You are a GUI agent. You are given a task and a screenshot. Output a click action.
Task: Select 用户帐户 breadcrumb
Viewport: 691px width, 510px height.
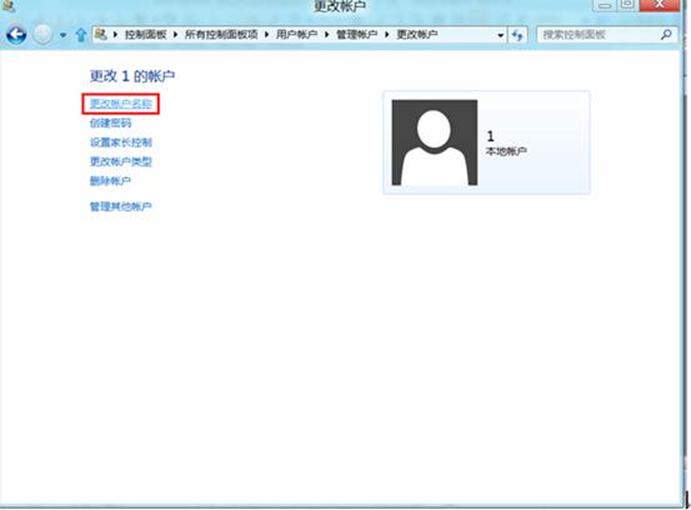297,34
